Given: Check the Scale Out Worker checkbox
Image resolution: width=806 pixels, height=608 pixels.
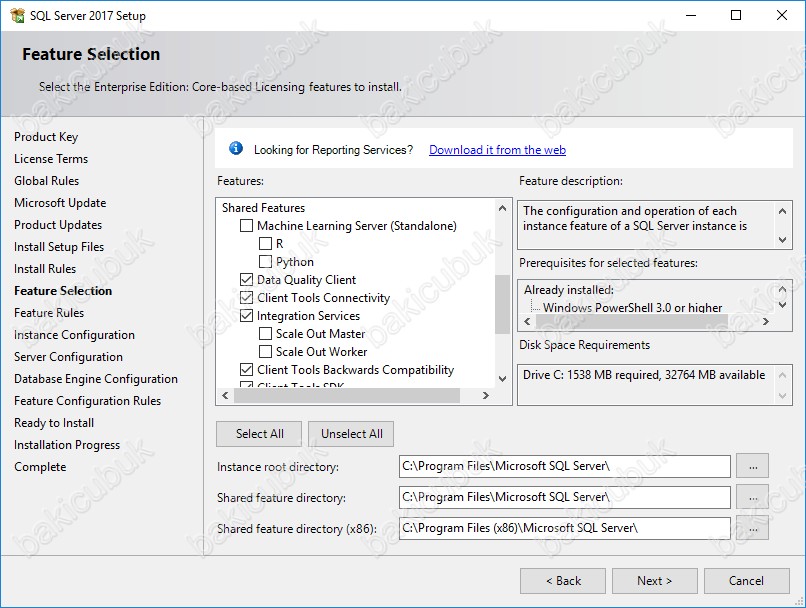Looking at the screenshot, I should point(265,352).
